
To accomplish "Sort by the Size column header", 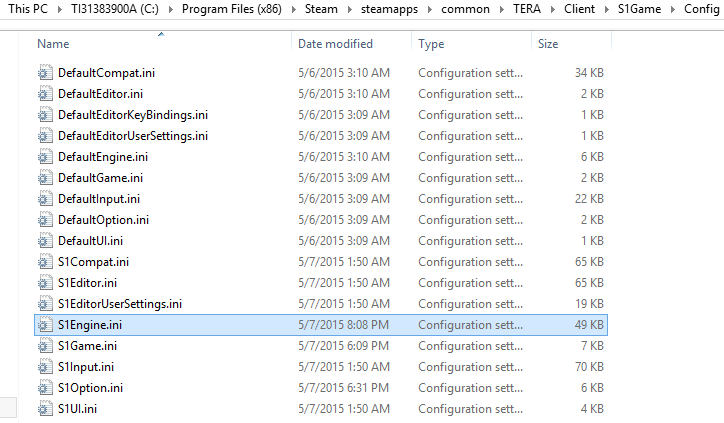I will coord(548,44).
